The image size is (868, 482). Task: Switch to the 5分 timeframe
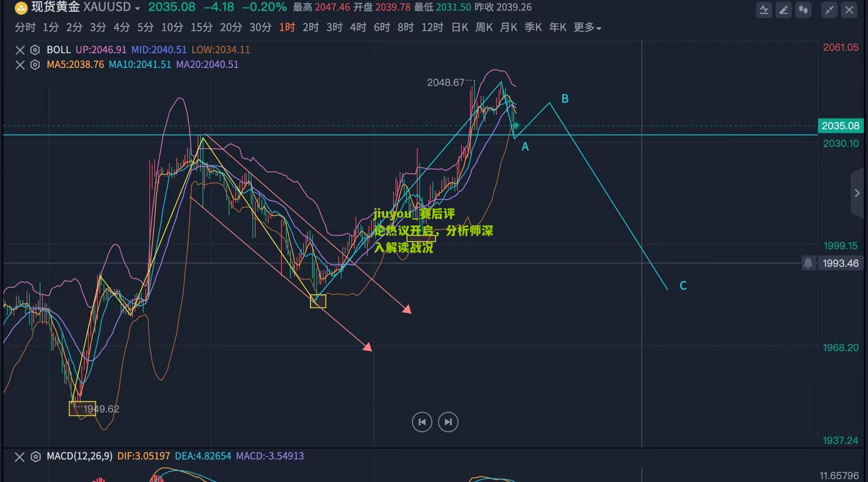tap(145, 28)
